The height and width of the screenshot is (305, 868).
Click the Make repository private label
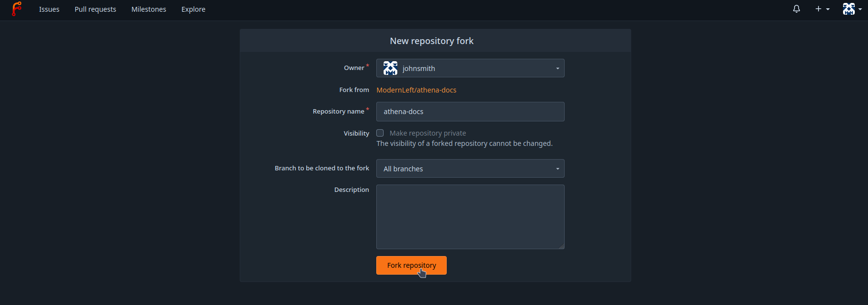(x=428, y=133)
